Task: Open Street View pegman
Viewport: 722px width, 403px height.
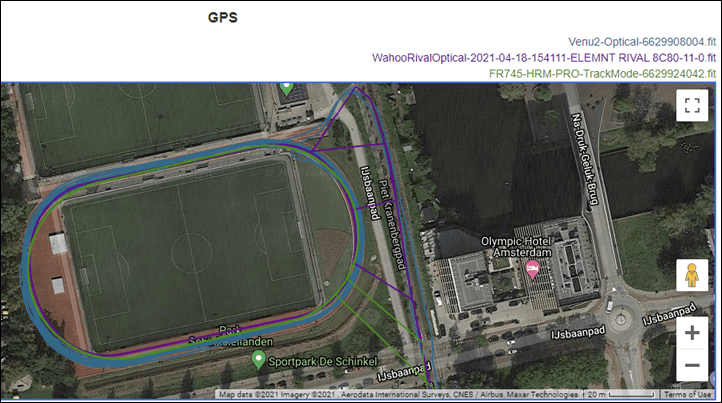Action: [x=692, y=275]
